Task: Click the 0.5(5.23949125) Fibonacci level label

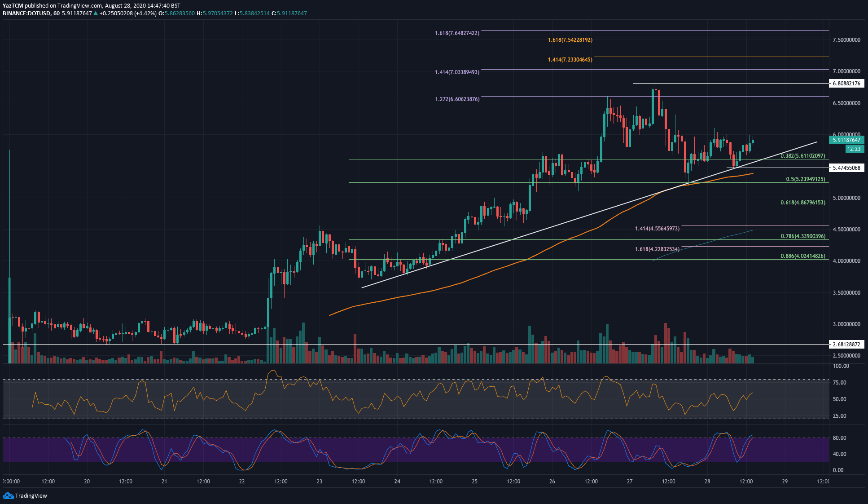Action: (x=805, y=179)
